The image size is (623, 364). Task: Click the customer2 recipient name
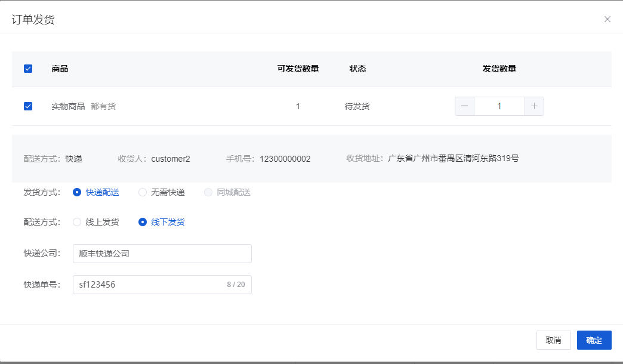(171, 159)
